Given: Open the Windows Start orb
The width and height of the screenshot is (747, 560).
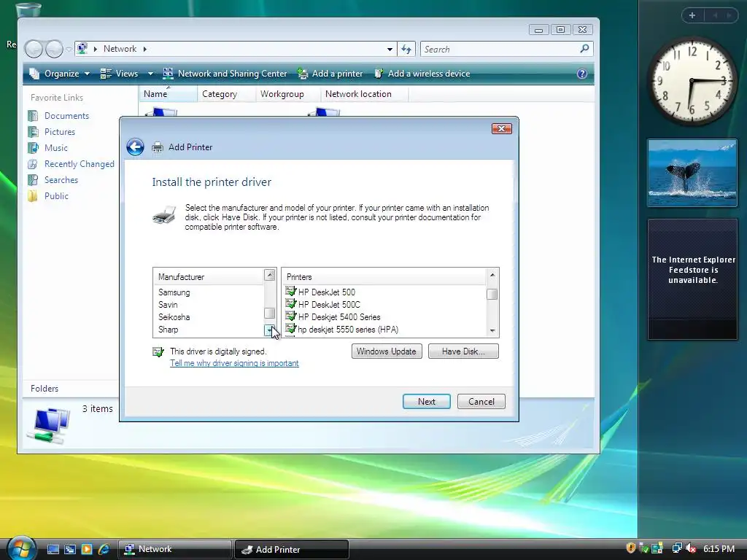Looking at the screenshot, I should click(21, 548).
